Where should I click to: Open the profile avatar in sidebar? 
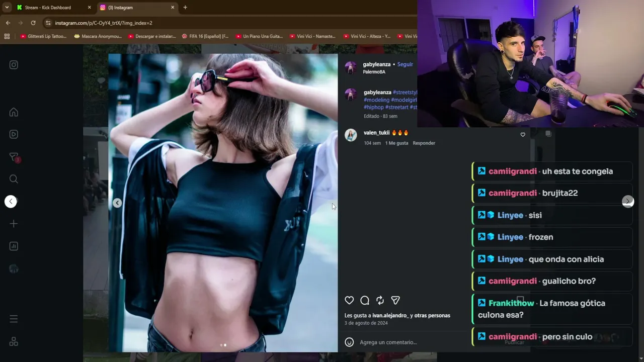pos(14,269)
